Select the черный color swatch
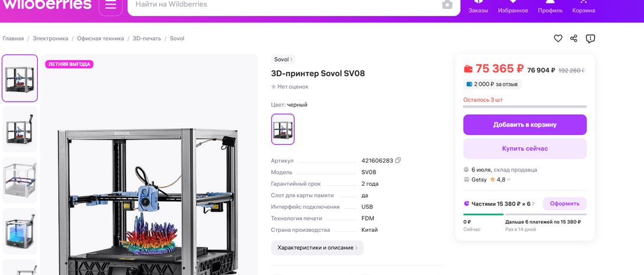The width and height of the screenshot is (644, 275). (x=282, y=129)
